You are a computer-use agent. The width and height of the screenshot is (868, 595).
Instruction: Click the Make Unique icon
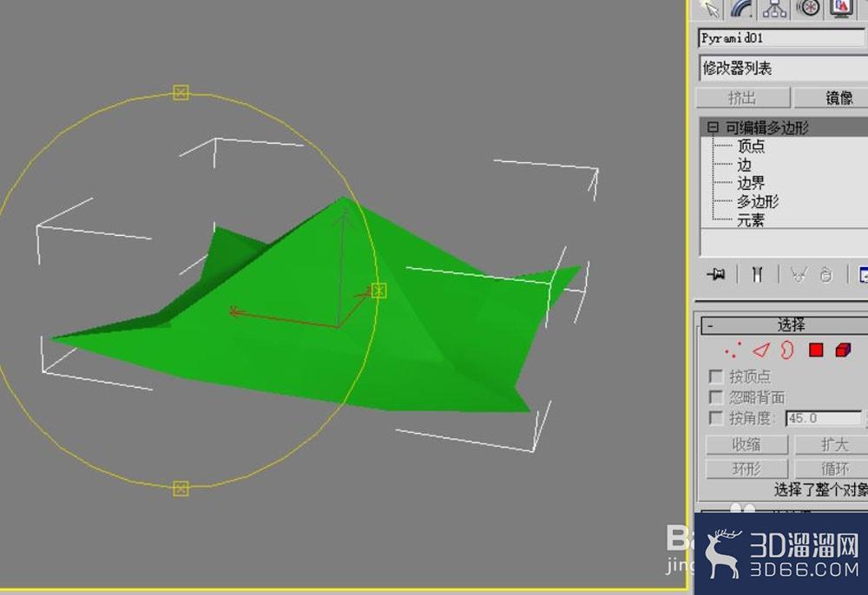(798, 274)
